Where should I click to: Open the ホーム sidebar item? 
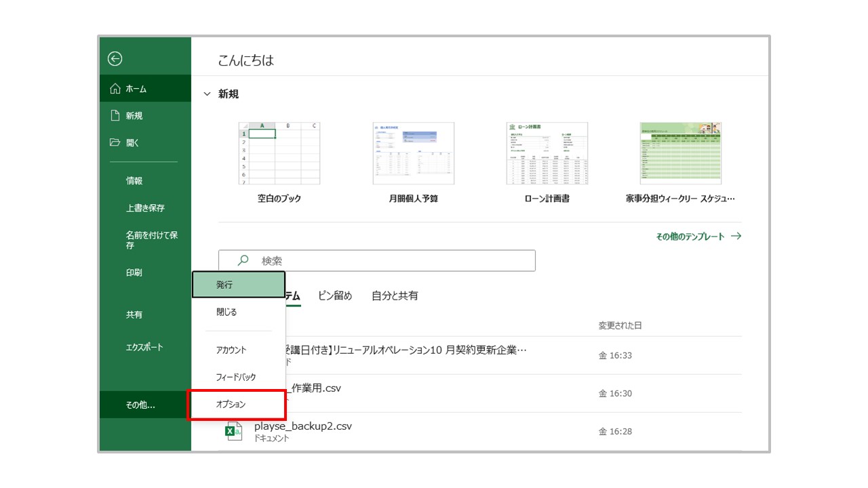point(145,89)
